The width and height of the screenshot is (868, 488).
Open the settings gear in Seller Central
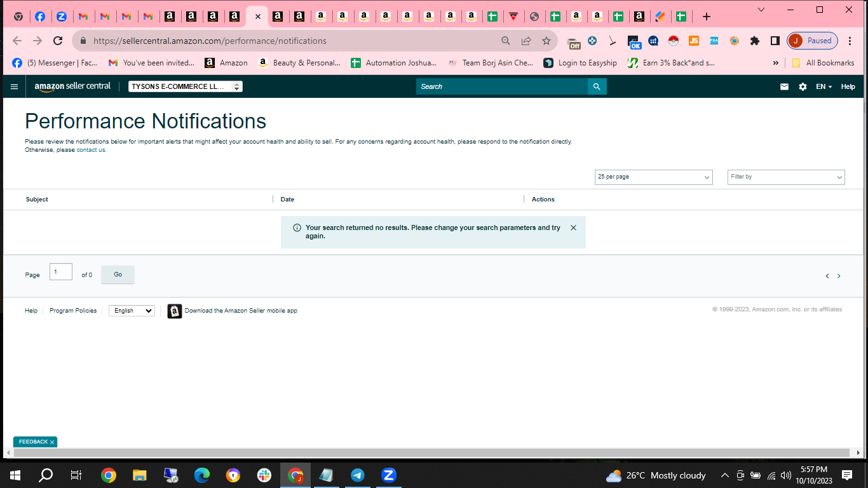(x=803, y=86)
